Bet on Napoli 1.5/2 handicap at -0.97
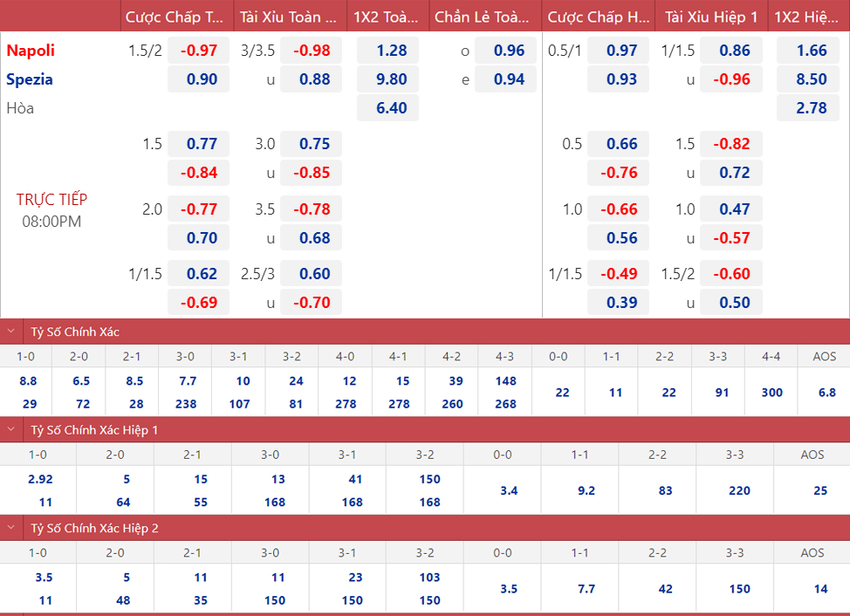Screen dimensions: 850x616 [x=198, y=51]
